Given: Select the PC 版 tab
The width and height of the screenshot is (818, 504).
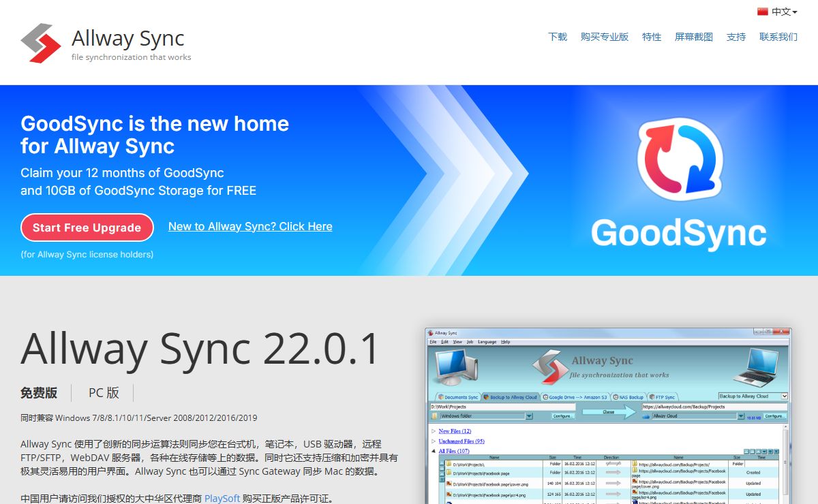Looking at the screenshot, I should pos(104,393).
